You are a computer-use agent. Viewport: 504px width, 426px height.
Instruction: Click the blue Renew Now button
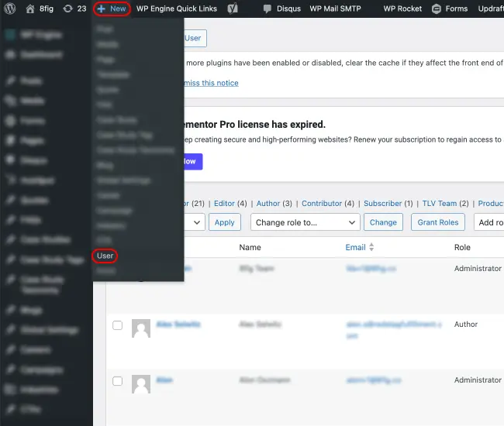click(x=193, y=161)
